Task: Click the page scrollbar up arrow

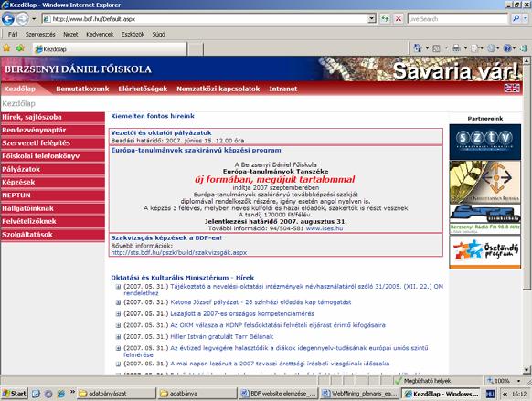Action: click(527, 60)
